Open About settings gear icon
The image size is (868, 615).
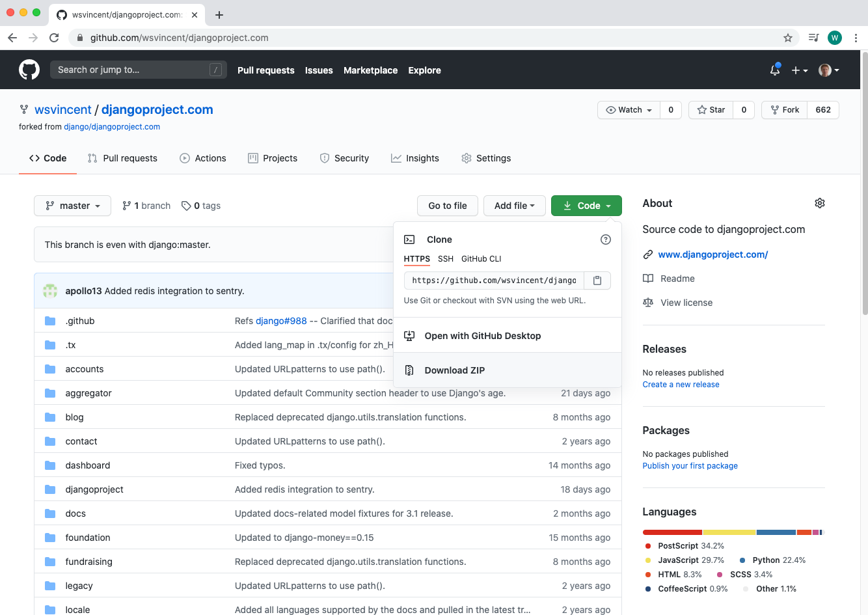pos(820,203)
